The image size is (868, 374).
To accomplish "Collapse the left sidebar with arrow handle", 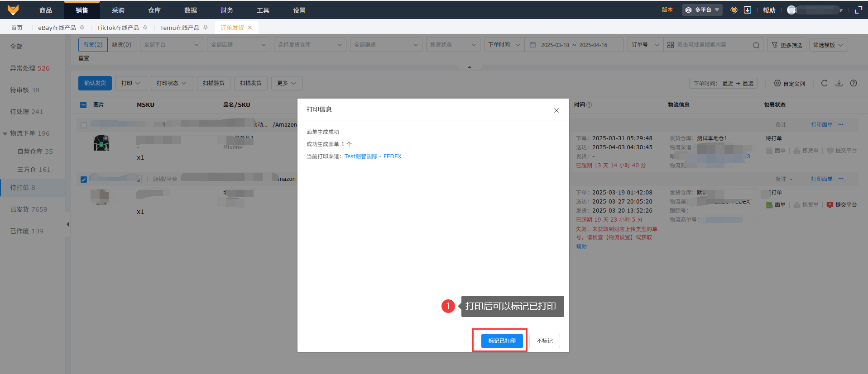I will (68, 224).
